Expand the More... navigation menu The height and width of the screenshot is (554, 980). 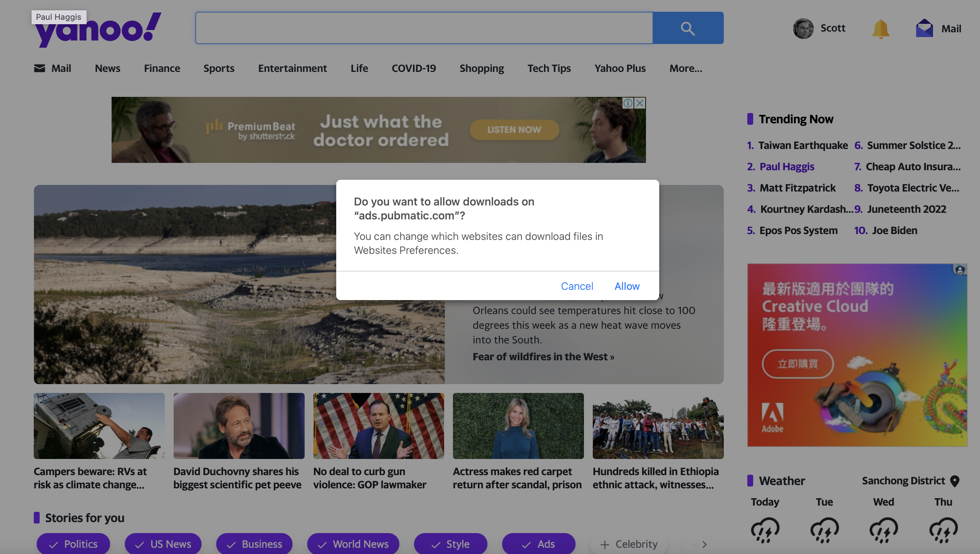click(685, 69)
